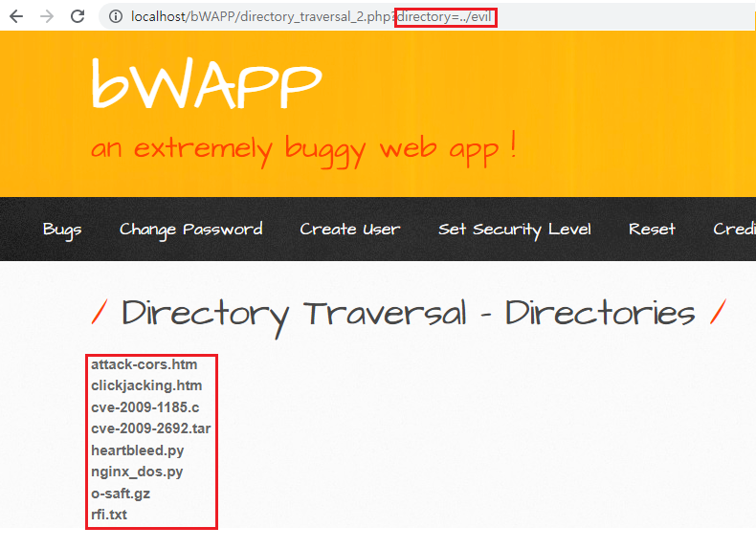
Task: Click the bWAPP logo heading
Action: click(207, 83)
